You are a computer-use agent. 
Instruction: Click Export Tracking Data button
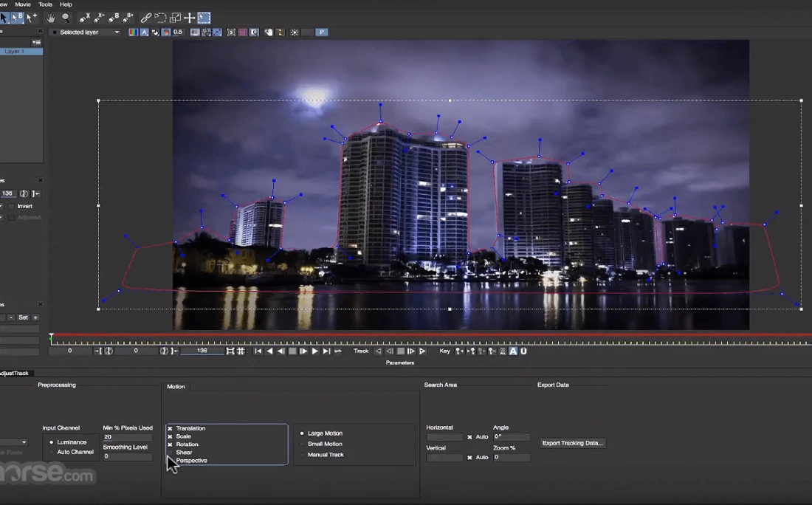[x=573, y=443]
